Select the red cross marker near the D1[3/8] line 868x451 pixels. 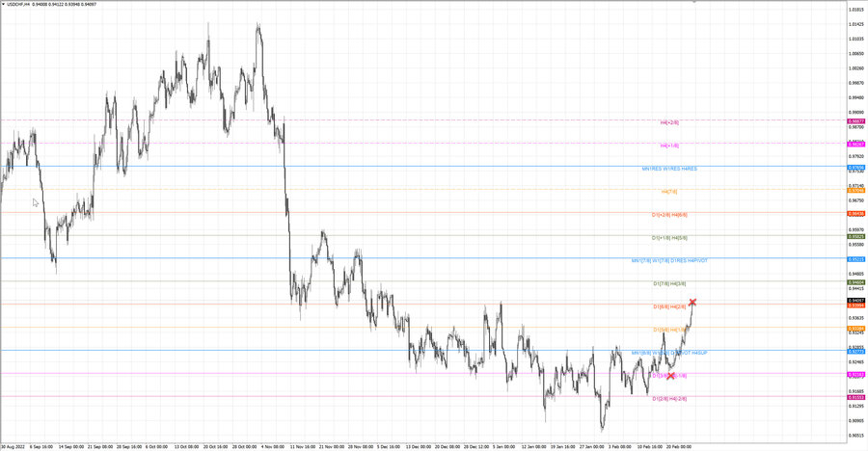coord(670,376)
